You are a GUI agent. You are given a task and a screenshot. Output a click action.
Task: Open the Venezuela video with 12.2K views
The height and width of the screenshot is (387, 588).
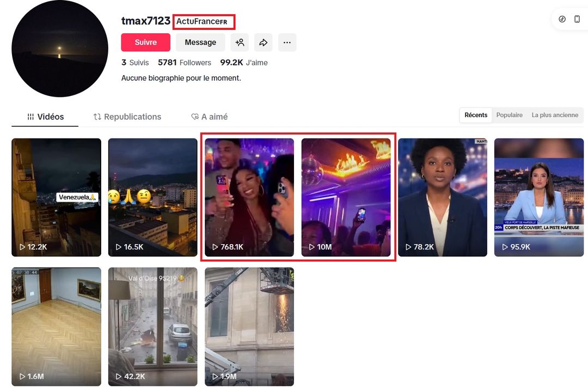coord(57,197)
